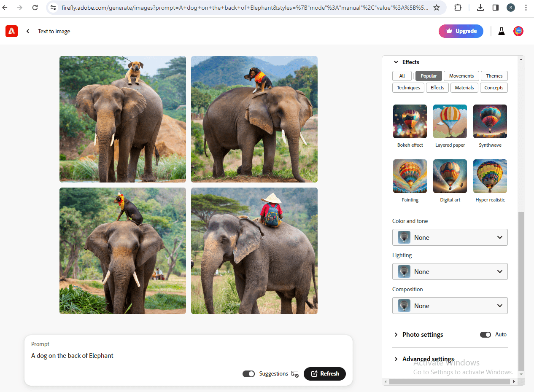
Task: Open image with dog wearing yellow hat
Action: click(123, 251)
